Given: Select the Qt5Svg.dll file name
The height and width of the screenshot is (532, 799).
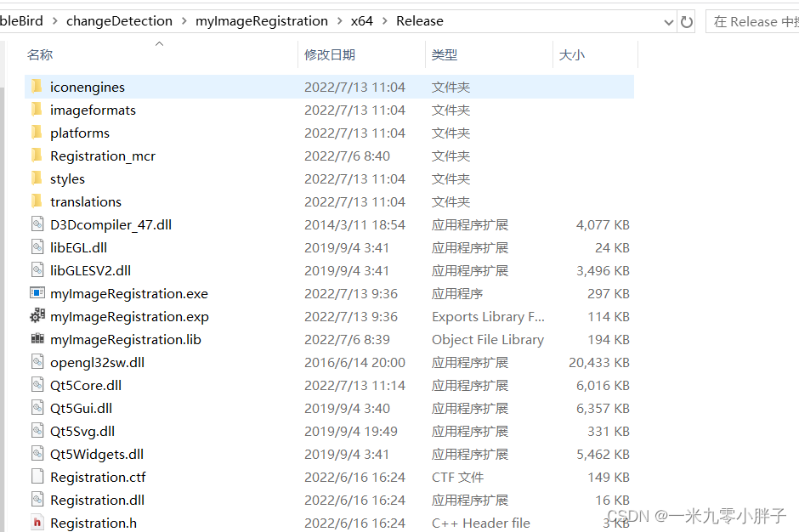Looking at the screenshot, I should point(82,431).
